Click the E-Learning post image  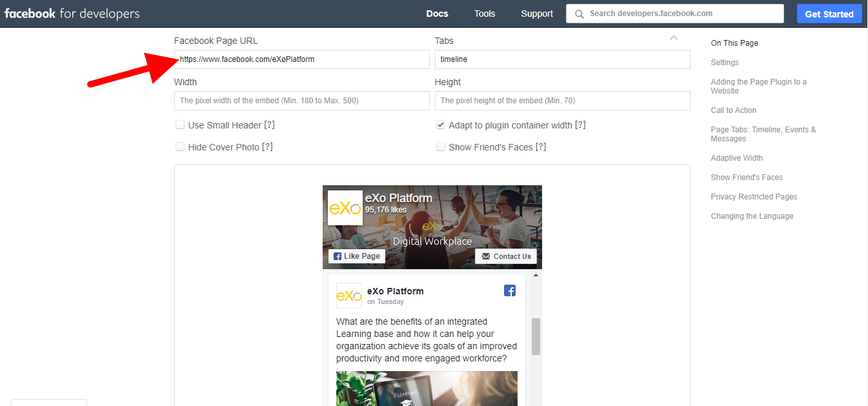point(427,388)
